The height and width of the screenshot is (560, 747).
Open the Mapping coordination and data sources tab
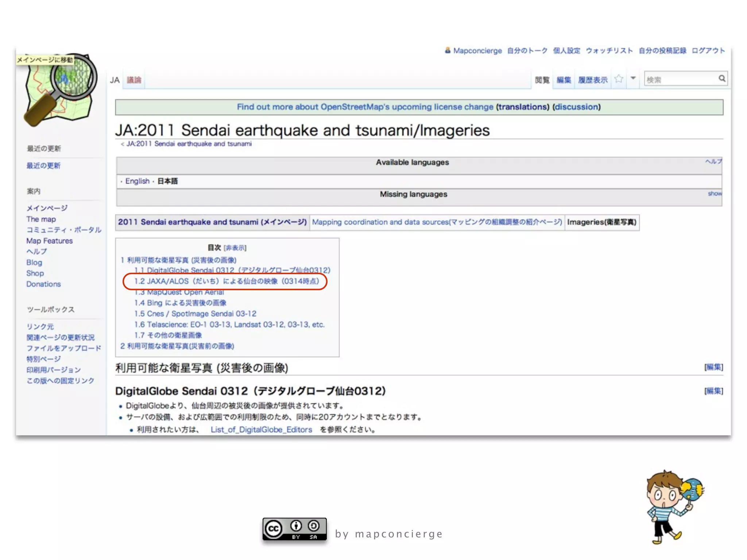437,222
